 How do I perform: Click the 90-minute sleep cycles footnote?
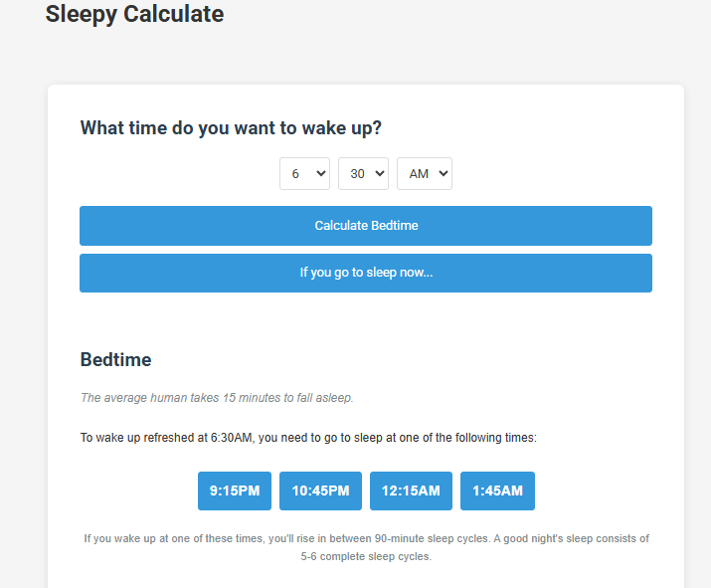(366, 538)
